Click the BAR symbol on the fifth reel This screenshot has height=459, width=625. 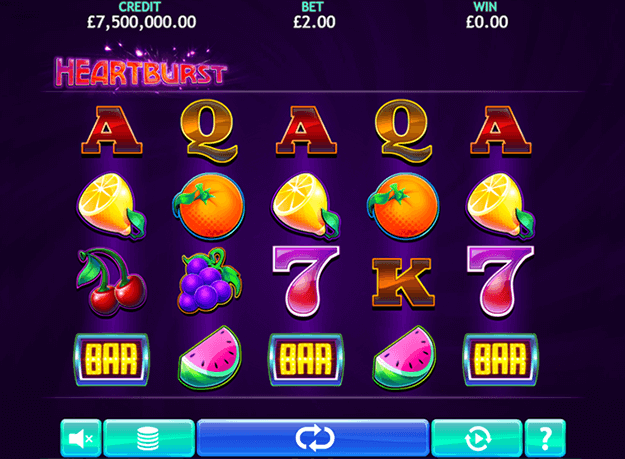[x=500, y=360]
